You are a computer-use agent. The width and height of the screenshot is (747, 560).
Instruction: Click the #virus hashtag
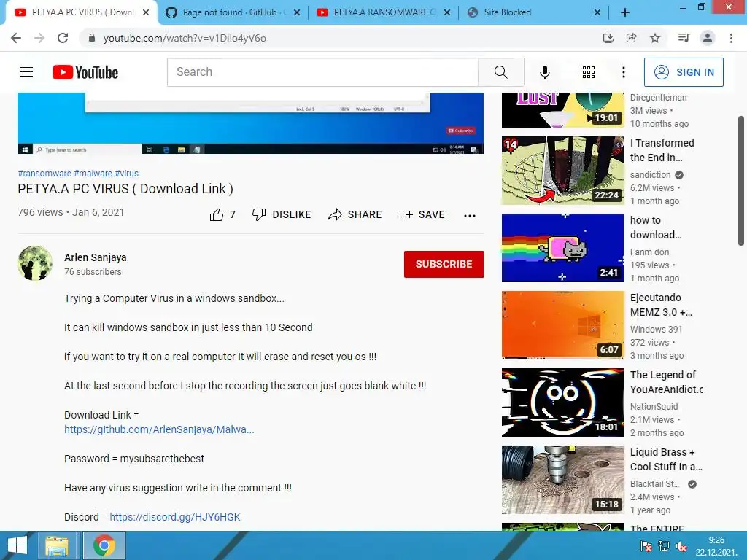pos(127,174)
